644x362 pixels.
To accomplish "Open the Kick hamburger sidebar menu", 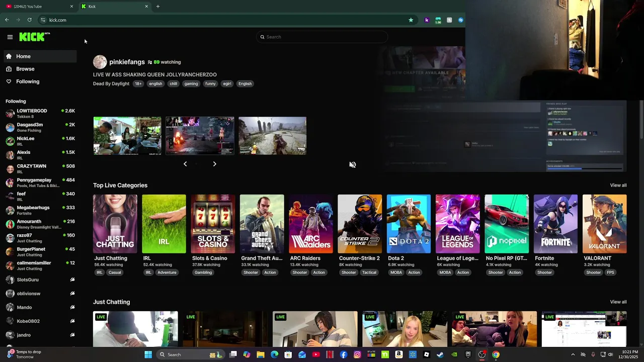I will 10,37.
